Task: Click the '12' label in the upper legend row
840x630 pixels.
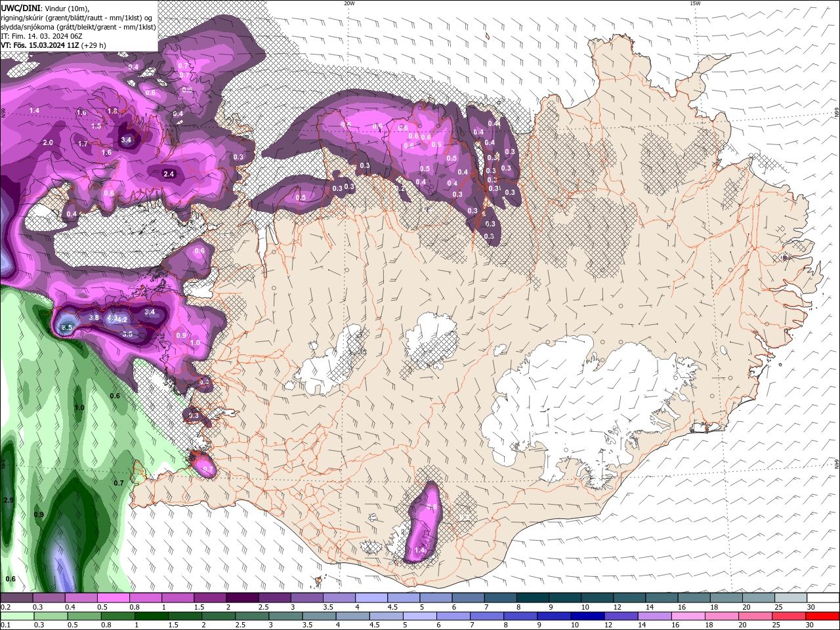Action: (x=617, y=607)
